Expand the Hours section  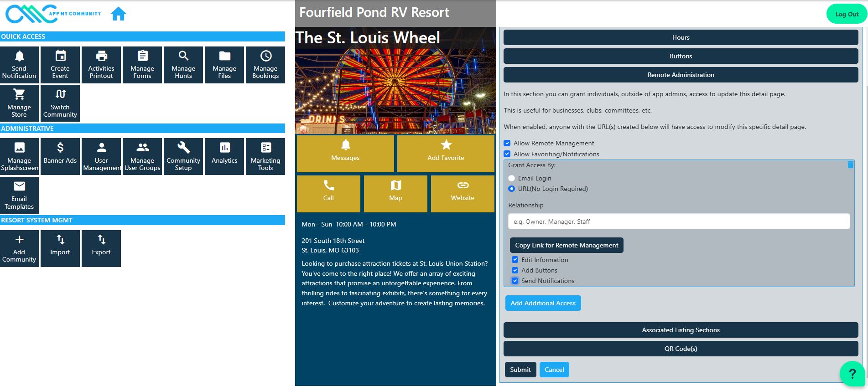681,37
